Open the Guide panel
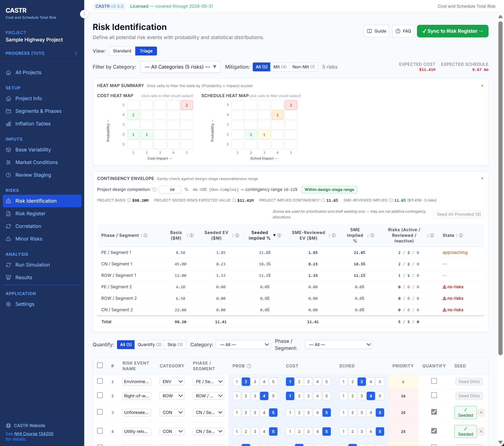The height and width of the screenshot is (446, 504). coord(376,31)
